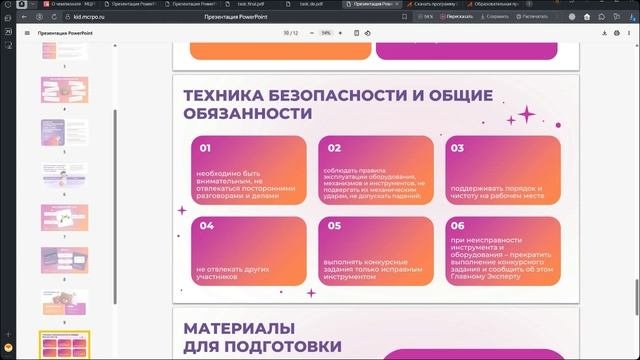This screenshot has width=640, height=360.
Task: Select the highlighted page 10 thumbnail
Action: [64, 345]
